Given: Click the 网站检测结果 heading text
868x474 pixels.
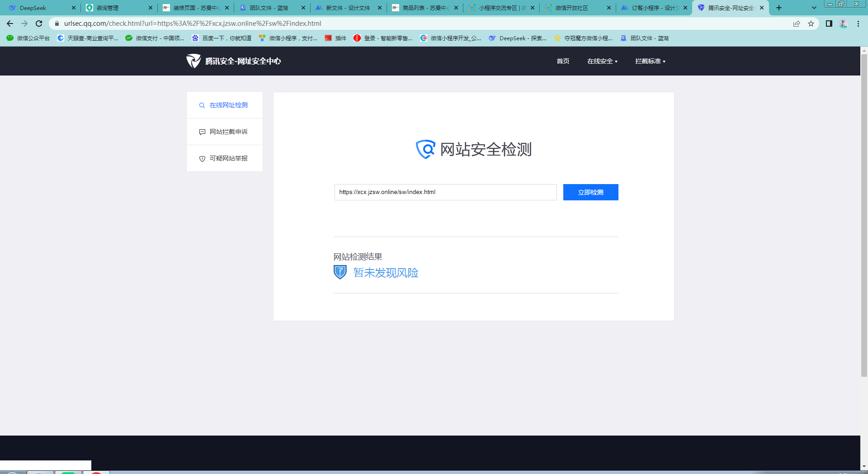Looking at the screenshot, I should [358, 257].
